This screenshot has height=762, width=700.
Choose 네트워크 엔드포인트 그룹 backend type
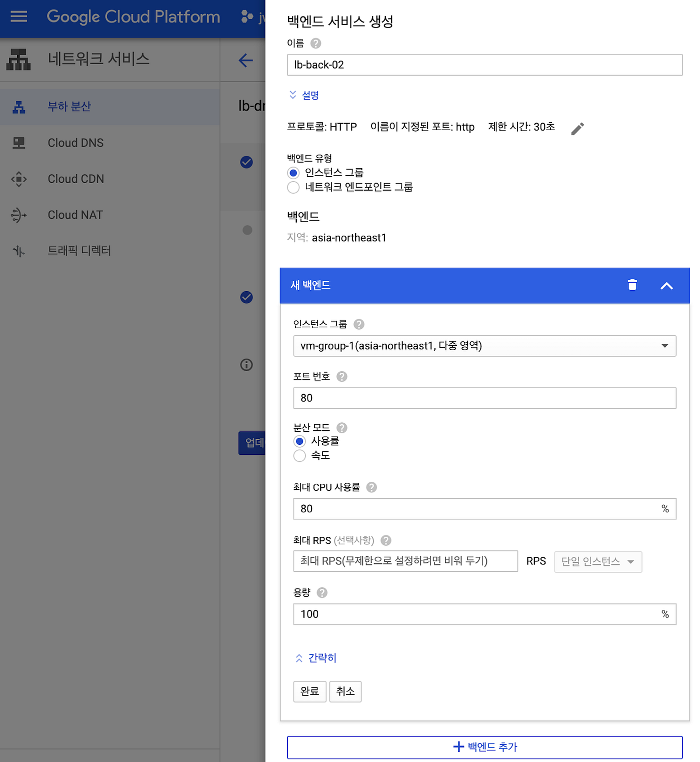(x=293, y=188)
